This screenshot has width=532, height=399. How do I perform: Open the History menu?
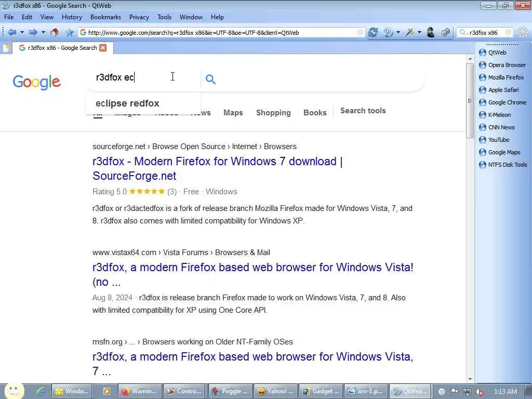[x=72, y=17]
